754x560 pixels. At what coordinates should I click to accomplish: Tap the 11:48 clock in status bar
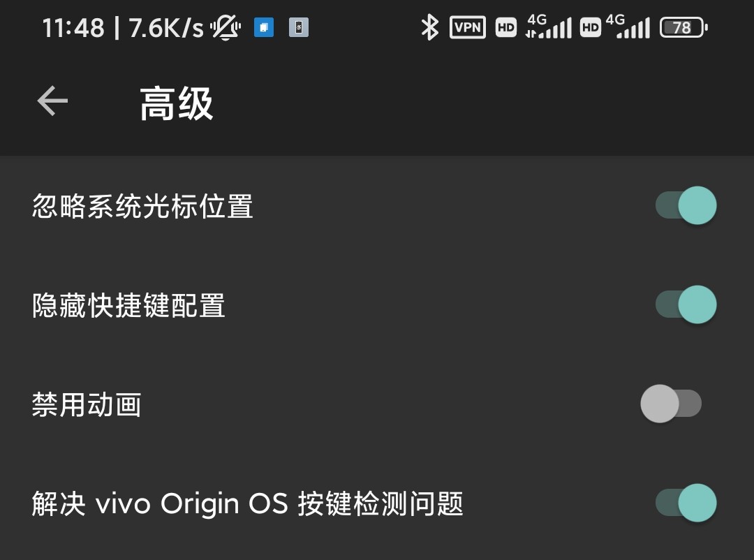pyautogui.click(x=73, y=28)
